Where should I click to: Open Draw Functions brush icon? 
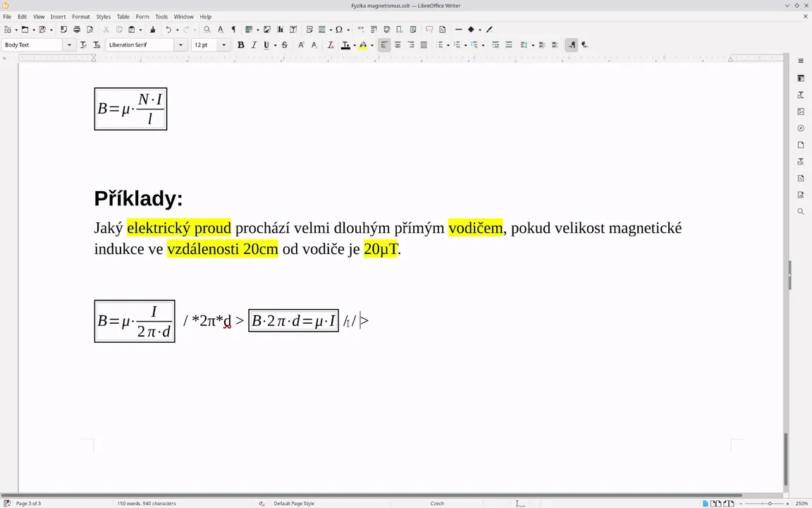click(x=489, y=30)
